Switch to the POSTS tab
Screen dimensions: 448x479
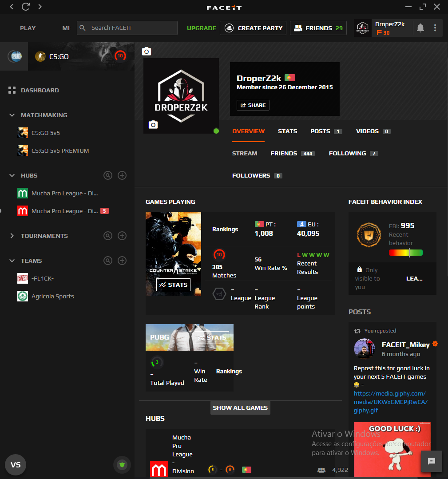coord(326,131)
